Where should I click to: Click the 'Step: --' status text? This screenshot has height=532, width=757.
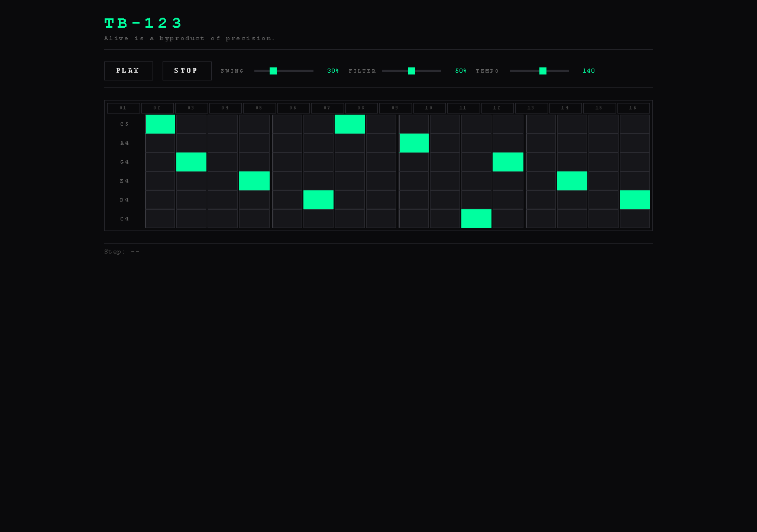coord(122,252)
